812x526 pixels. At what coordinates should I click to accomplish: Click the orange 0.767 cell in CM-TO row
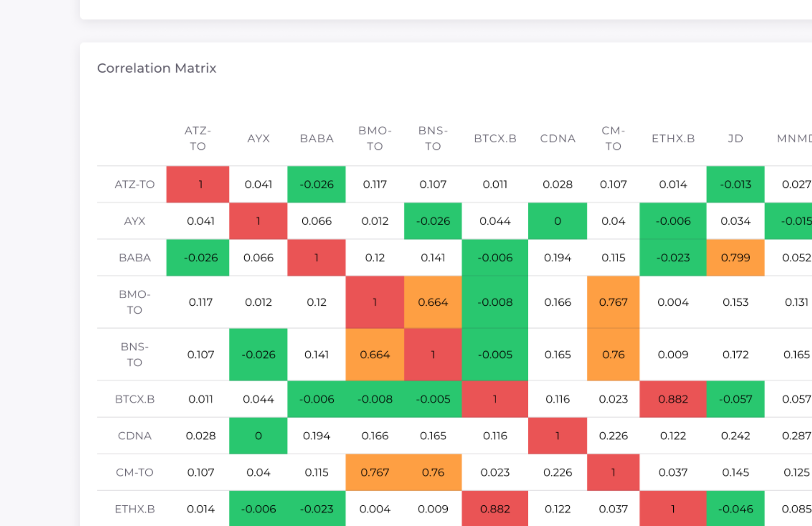point(375,473)
